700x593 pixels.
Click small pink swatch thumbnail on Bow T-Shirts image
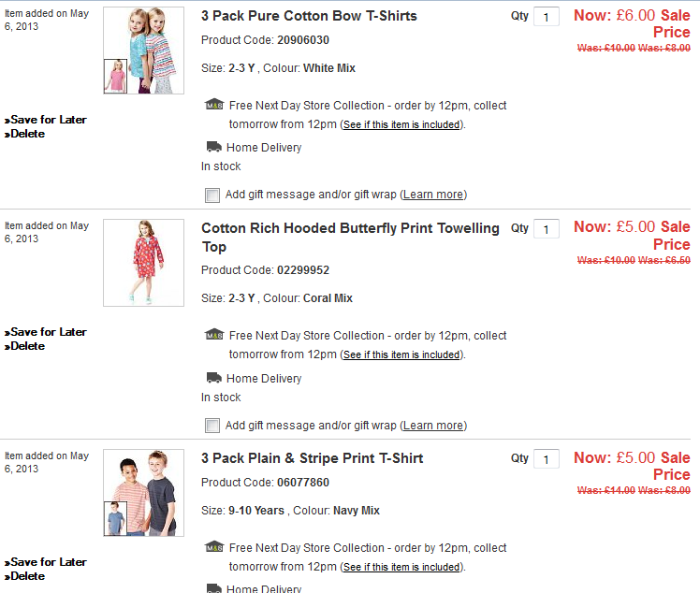(115, 77)
